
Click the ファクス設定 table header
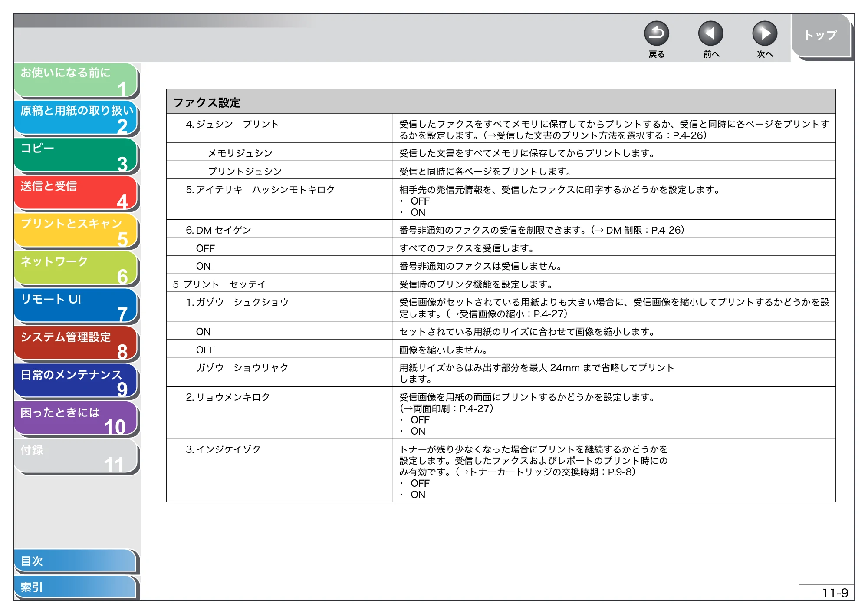point(501,102)
